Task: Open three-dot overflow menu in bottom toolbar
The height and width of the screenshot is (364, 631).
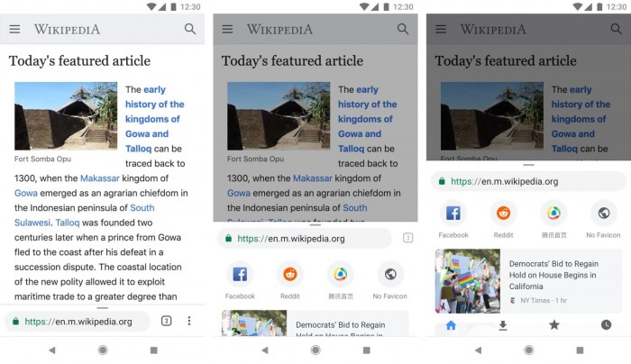Action: pyautogui.click(x=189, y=321)
